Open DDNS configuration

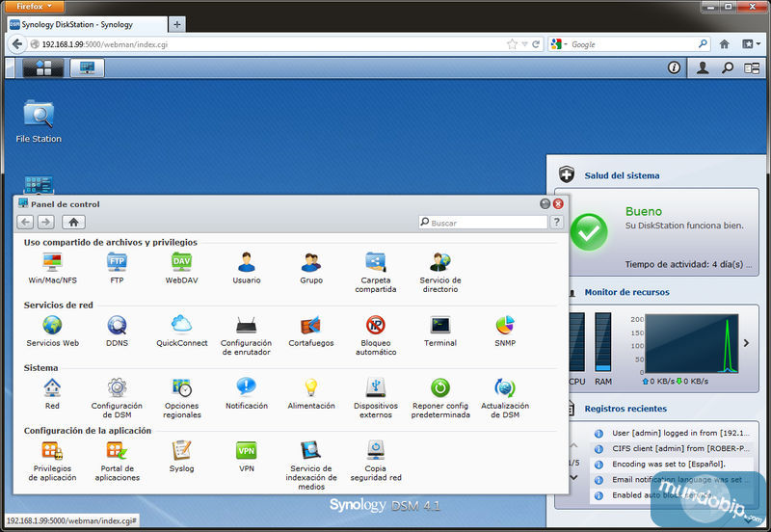117,331
